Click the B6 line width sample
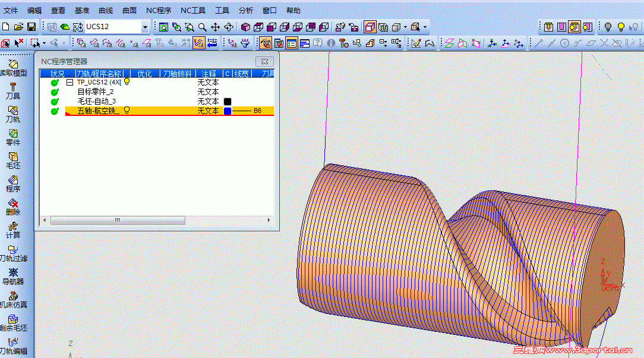The image size is (644, 358). (x=247, y=111)
